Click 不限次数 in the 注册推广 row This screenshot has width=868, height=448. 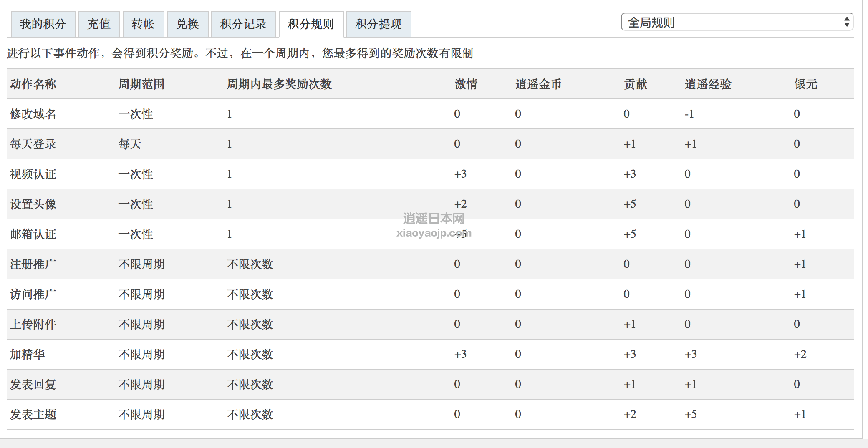pos(250,264)
